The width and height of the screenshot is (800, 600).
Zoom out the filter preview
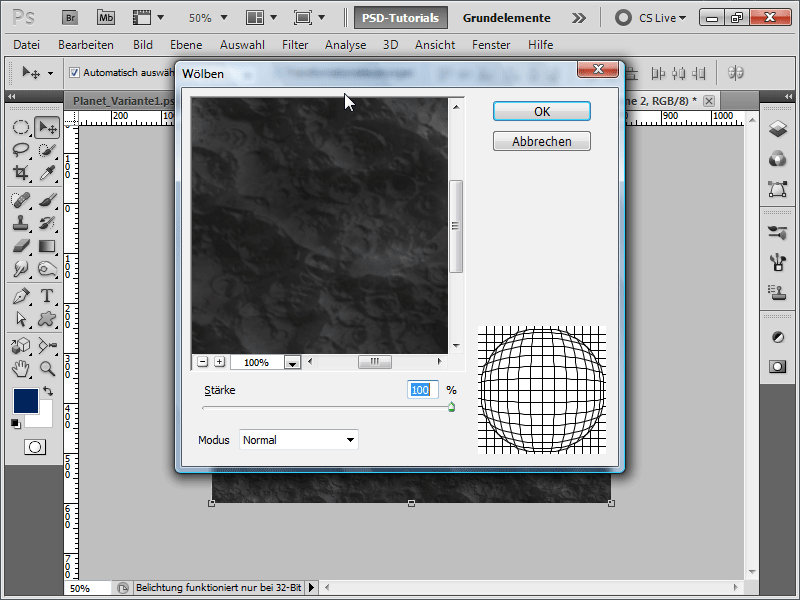[x=203, y=362]
